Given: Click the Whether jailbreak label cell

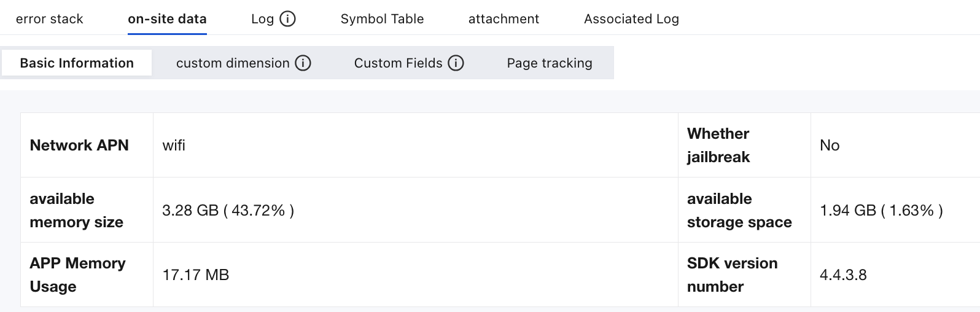Looking at the screenshot, I should click(x=744, y=146).
